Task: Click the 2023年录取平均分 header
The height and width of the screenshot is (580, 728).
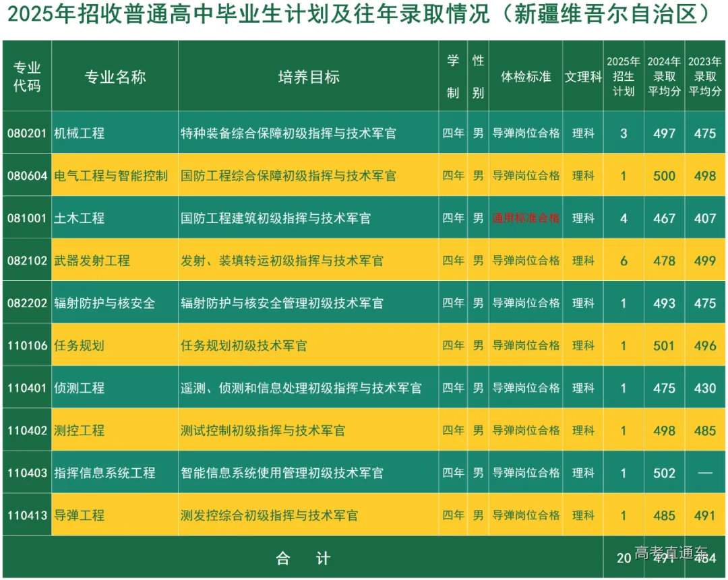Action: 705,75
